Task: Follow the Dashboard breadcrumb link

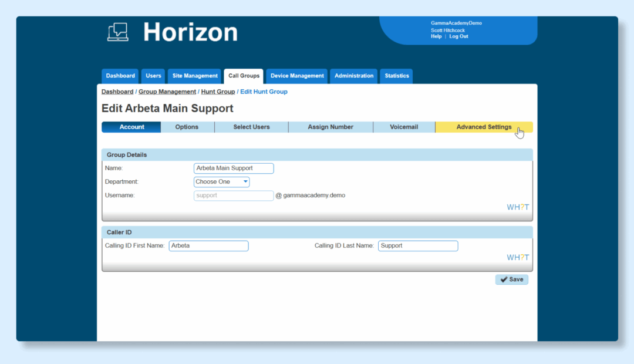Action: [117, 92]
